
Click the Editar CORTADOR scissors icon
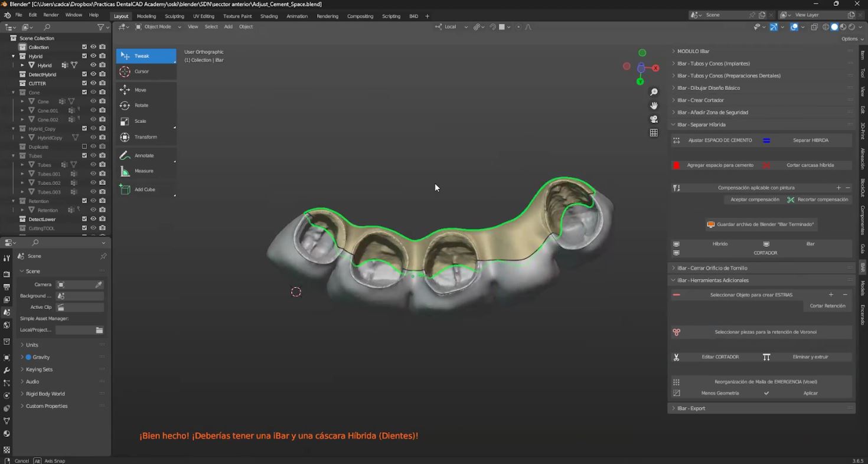click(677, 357)
